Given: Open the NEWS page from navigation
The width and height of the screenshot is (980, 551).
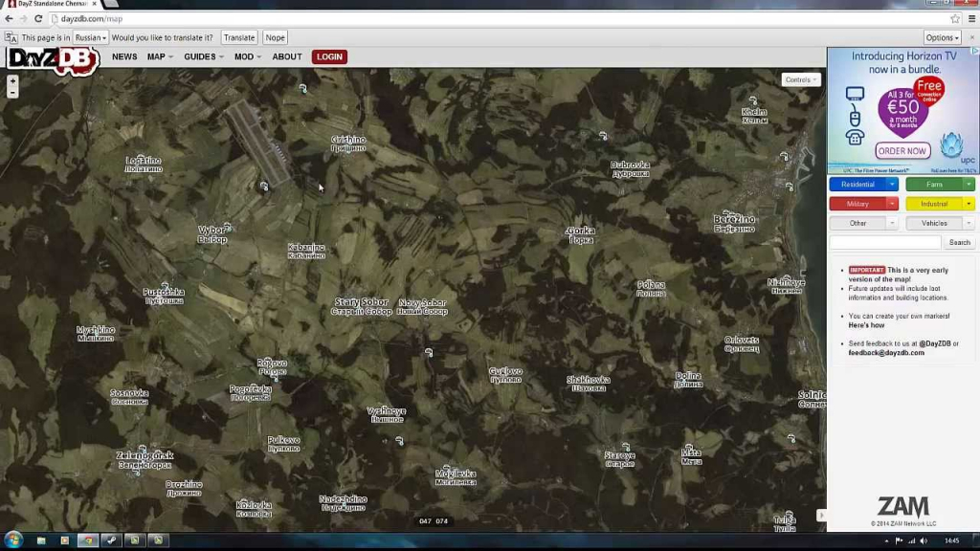Looking at the screenshot, I should pos(124,57).
